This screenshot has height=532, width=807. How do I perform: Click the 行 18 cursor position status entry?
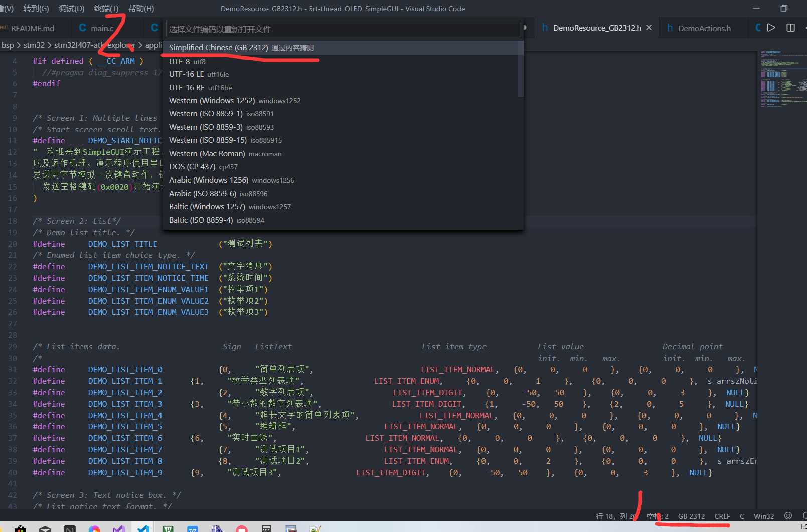click(616, 516)
